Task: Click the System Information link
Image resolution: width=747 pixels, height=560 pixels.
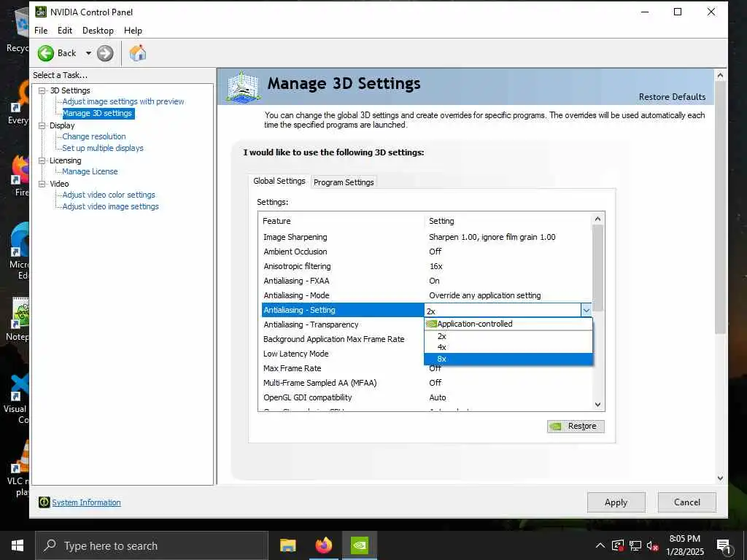Action: pos(86,502)
